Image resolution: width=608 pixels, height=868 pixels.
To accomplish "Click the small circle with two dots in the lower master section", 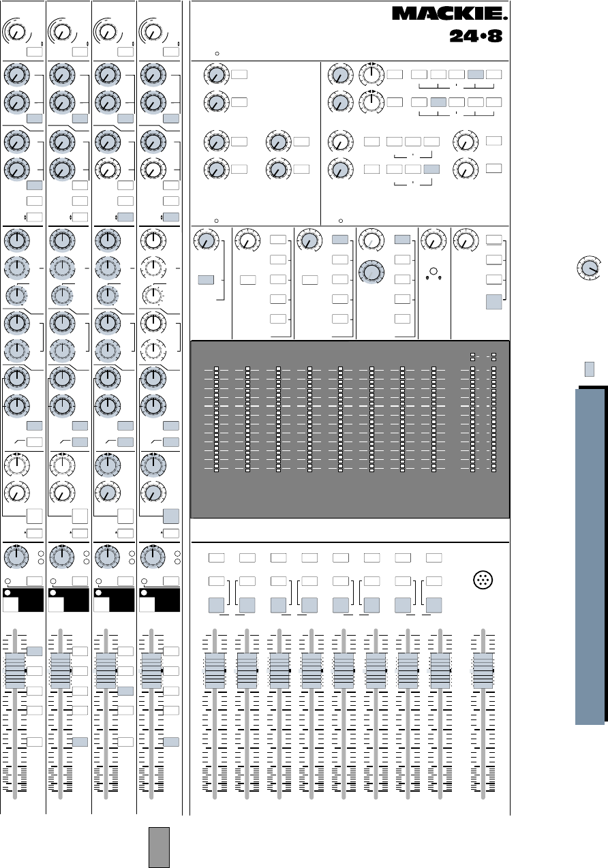I will [x=432, y=270].
